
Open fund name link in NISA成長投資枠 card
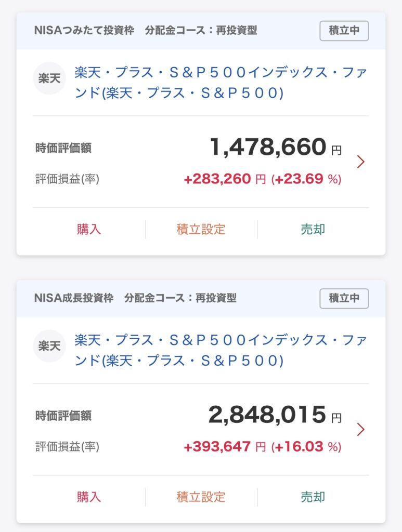pos(221,350)
